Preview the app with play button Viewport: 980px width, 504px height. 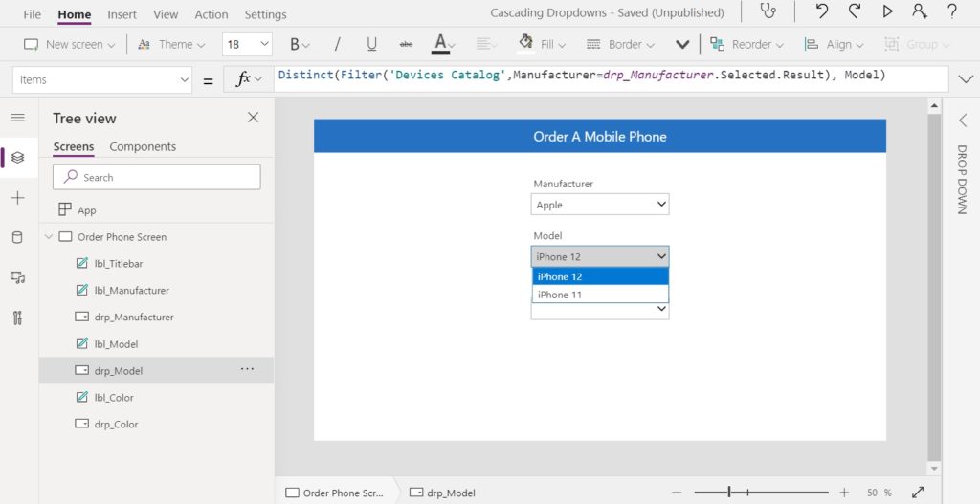(887, 11)
